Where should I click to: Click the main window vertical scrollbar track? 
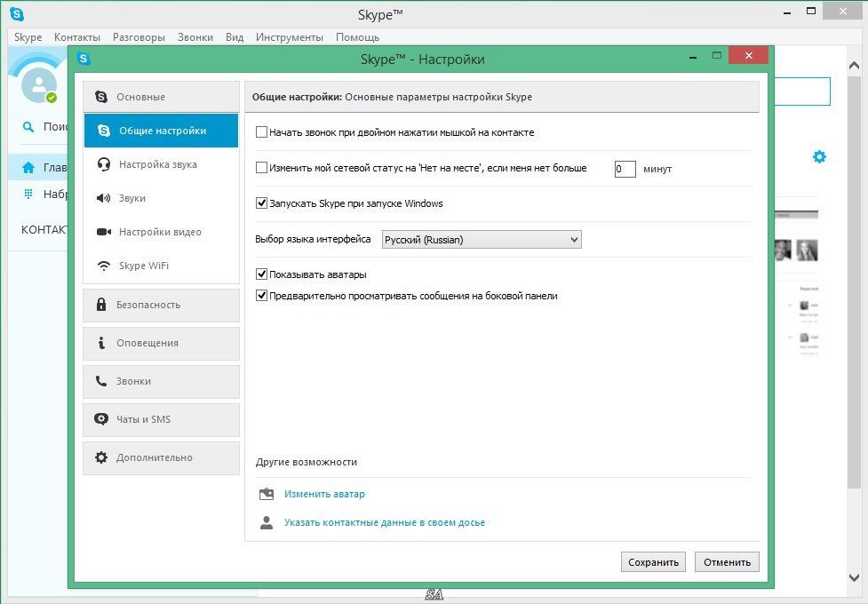[x=854, y=322]
